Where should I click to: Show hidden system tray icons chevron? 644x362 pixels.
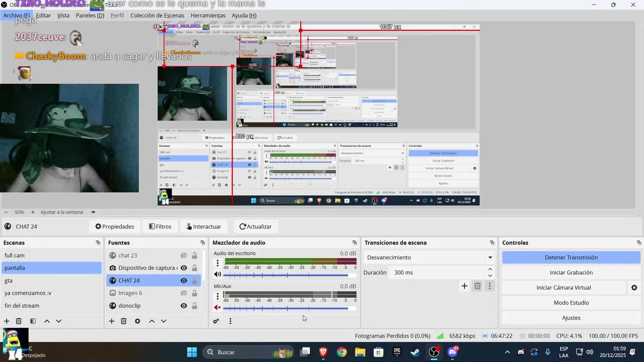(507, 352)
